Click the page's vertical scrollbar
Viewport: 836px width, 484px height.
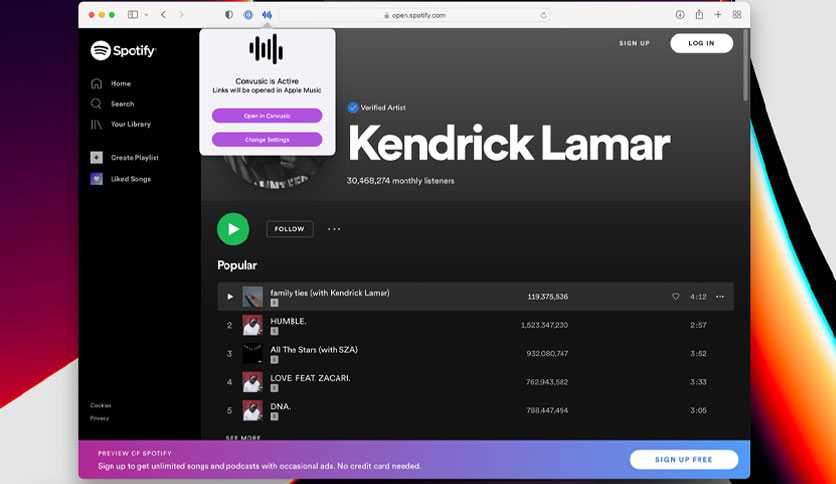(745, 67)
